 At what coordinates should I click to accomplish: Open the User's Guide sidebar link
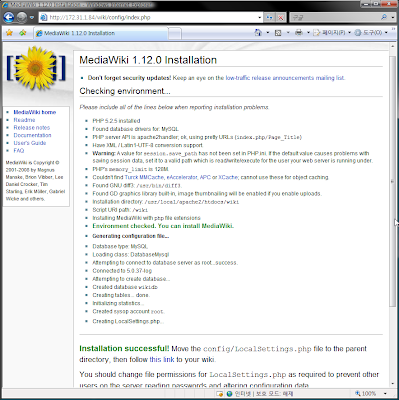coord(30,143)
